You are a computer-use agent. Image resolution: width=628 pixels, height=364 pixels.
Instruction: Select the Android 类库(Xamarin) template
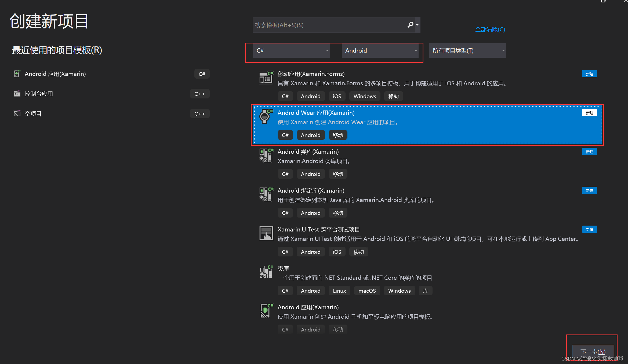[x=308, y=152]
